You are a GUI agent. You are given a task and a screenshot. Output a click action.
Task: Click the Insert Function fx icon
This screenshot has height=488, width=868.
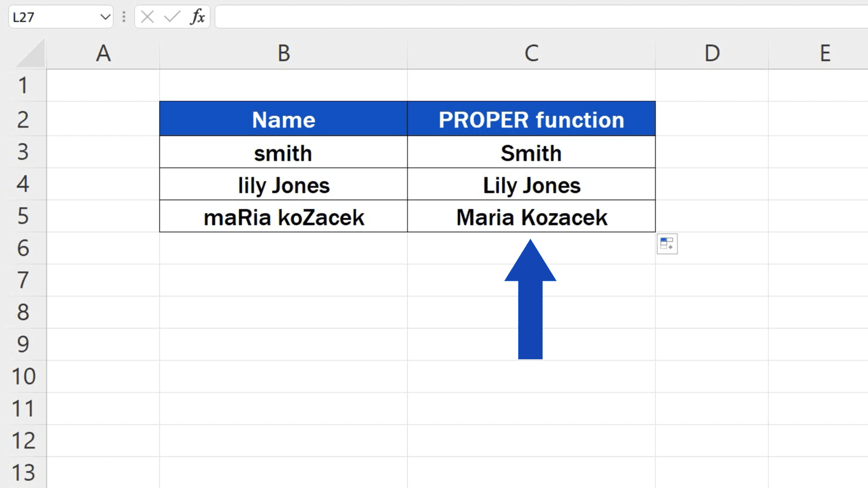pos(197,16)
